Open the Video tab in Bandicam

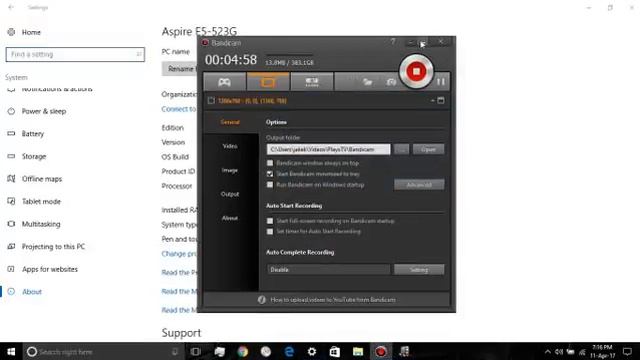(230, 146)
